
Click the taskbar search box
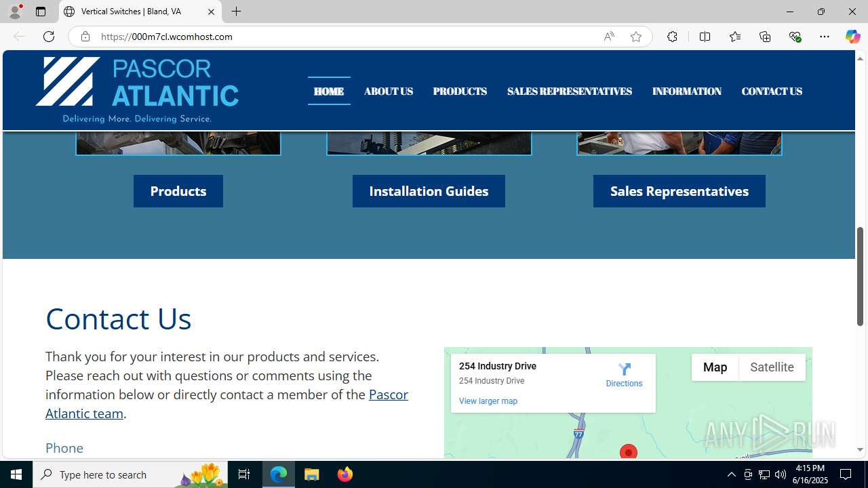130,474
